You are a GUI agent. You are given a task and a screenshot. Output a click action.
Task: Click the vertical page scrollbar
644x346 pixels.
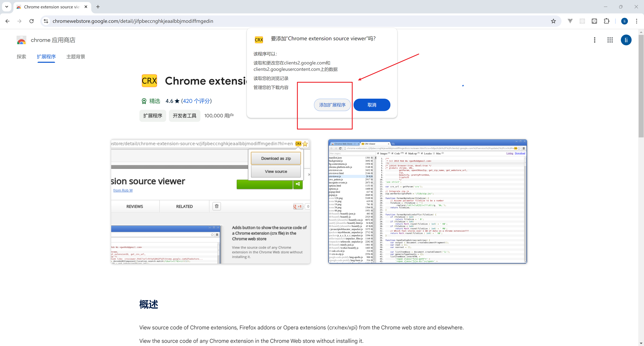pyautogui.click(x=641, y=86)
